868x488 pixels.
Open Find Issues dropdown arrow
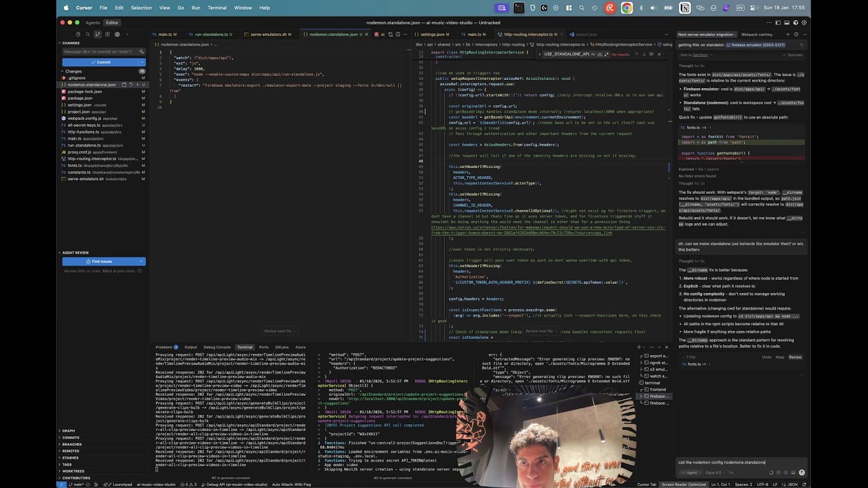[x=142, y=262]
